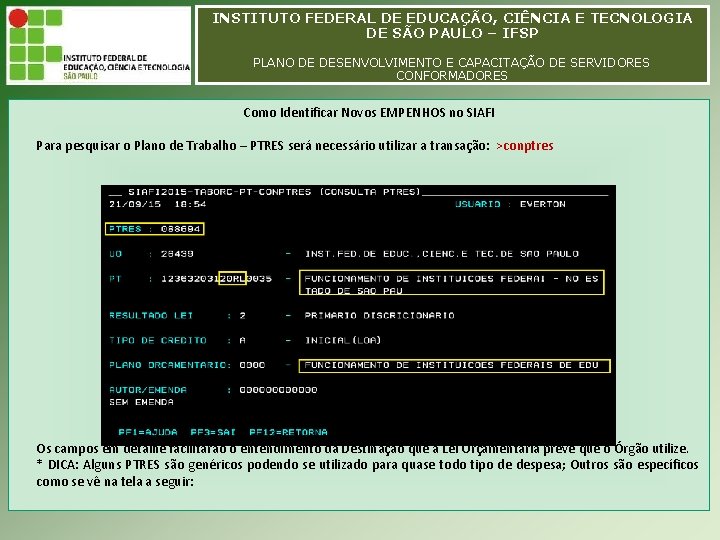Click the header INSTITUTO FEDERAL DE EDUCAÇÃO title

tap(452, 25)
